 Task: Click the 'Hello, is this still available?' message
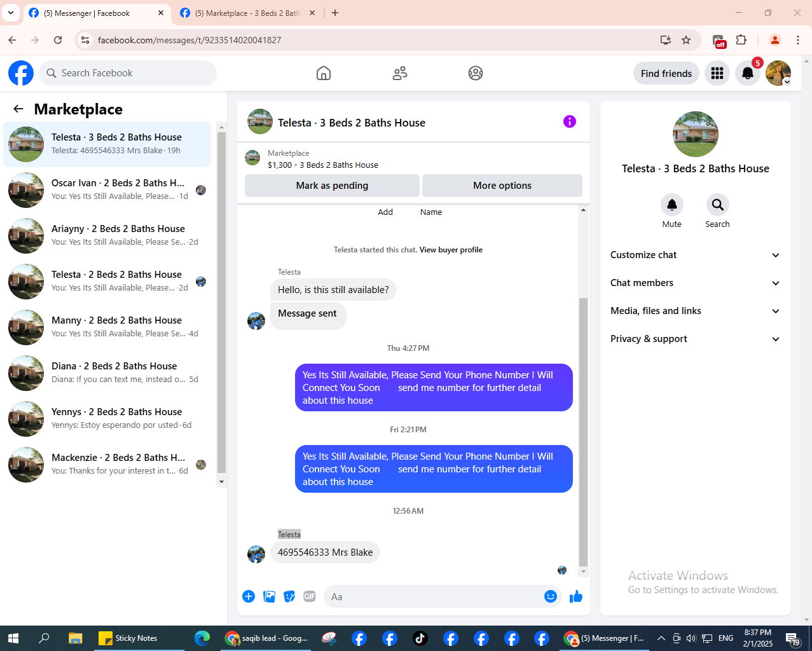coord(333,290)
